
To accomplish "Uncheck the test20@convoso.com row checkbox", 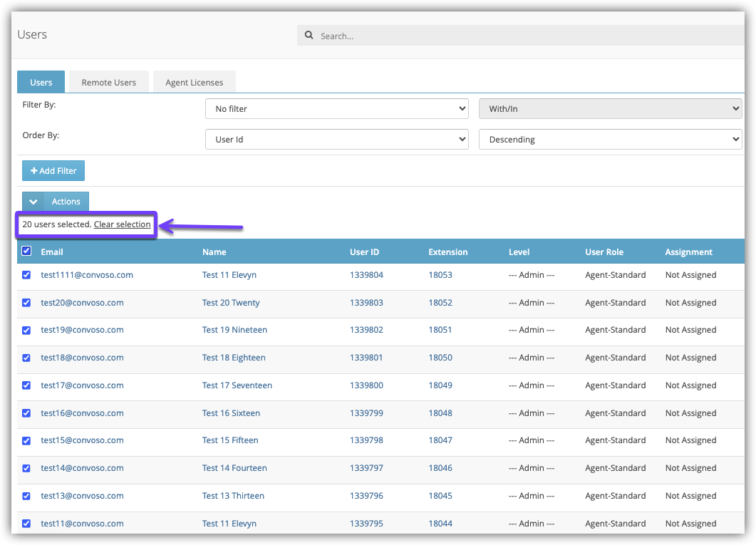I will click(x=26, y=303).
